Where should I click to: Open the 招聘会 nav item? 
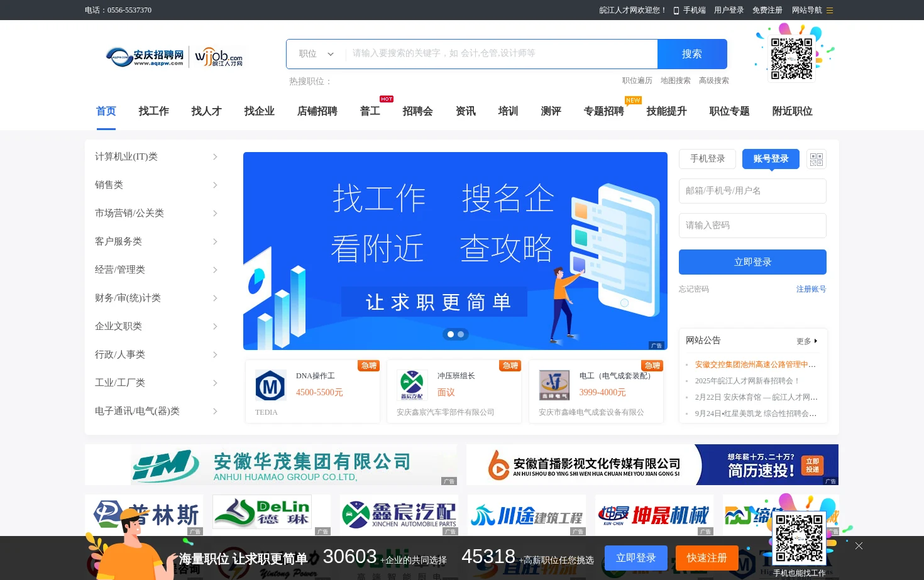tap(418, 111)
